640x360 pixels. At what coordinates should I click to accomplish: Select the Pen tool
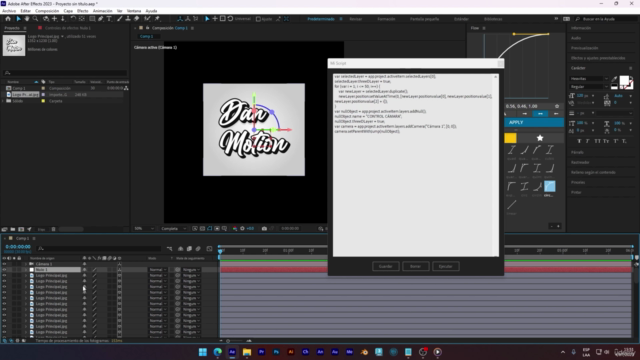point(100,19)
